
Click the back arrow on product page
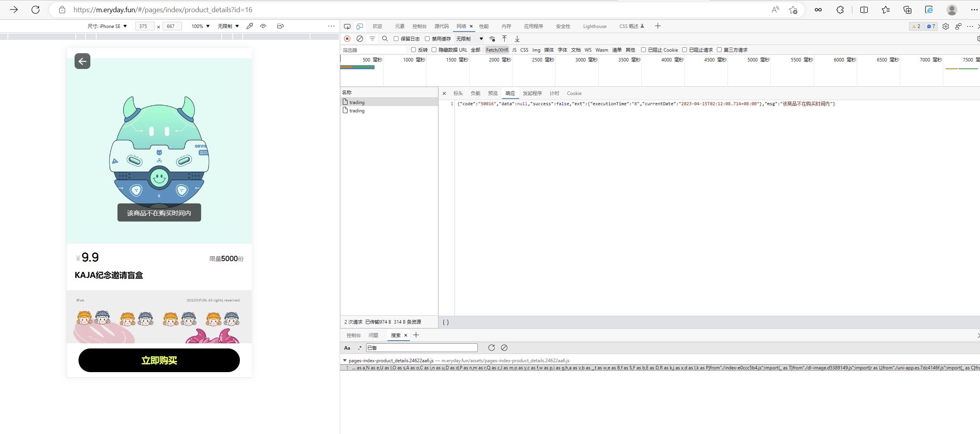(82, 61)
